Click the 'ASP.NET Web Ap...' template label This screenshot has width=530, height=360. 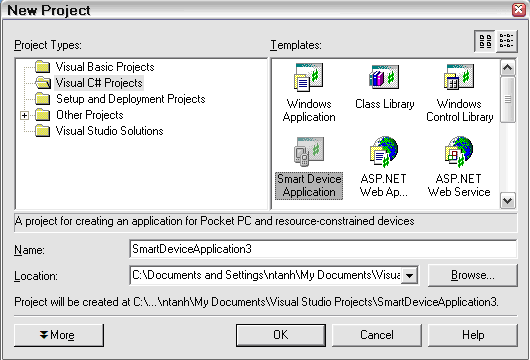tap(384, 185)
